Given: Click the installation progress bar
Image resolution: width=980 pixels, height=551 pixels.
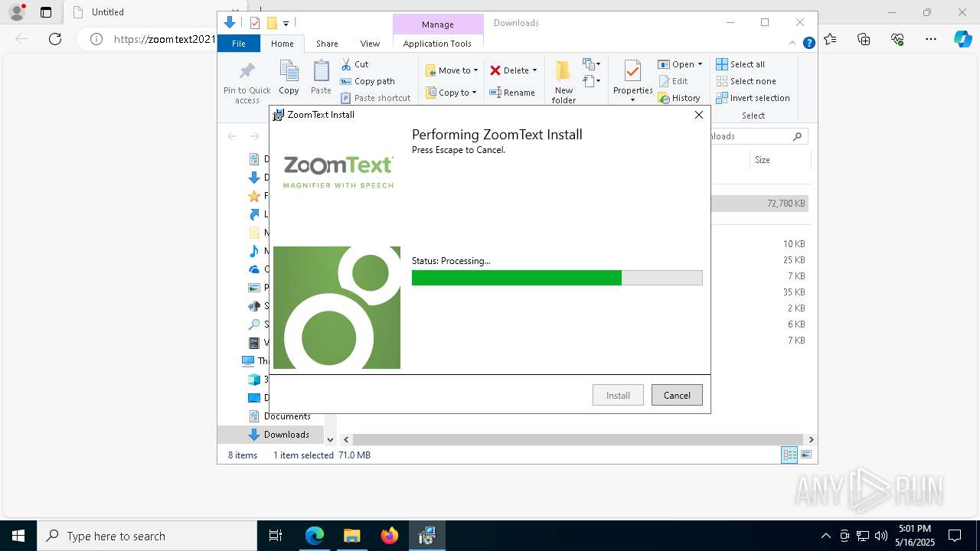Looking at the screenshot, I should click(x=557, y=278).
